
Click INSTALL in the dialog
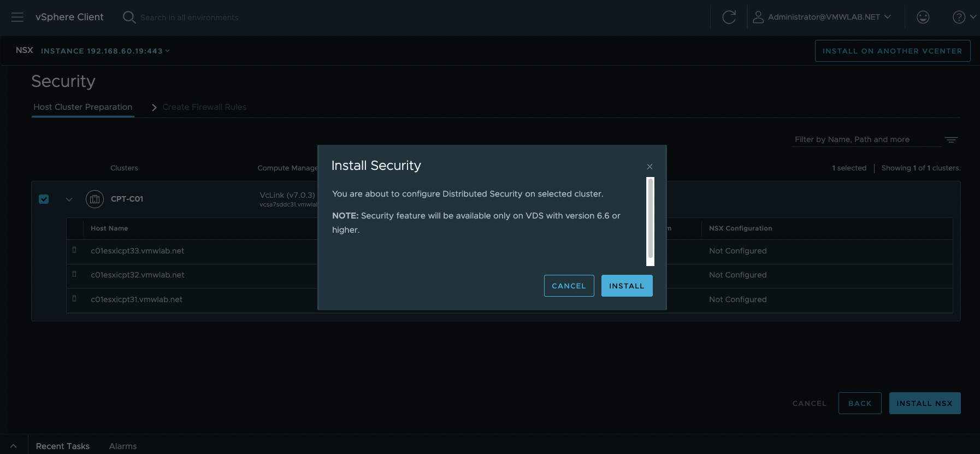pyautogui.click(x=627, y=286)
